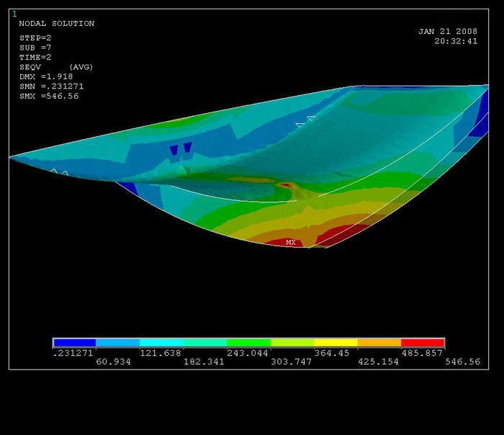Click the window number 1 label
Screen dimensions: 504x435
click(14, 14)
